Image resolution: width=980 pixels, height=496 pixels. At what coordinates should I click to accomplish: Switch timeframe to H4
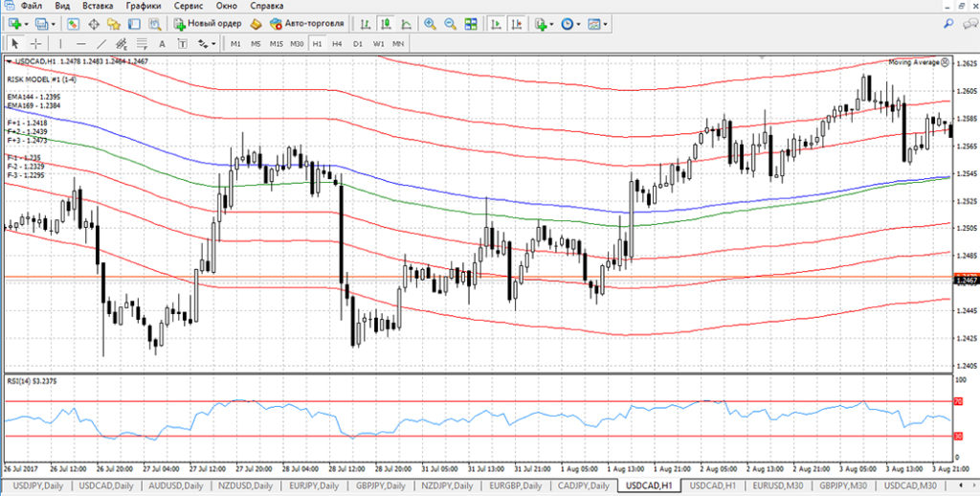tap(338, 44)
